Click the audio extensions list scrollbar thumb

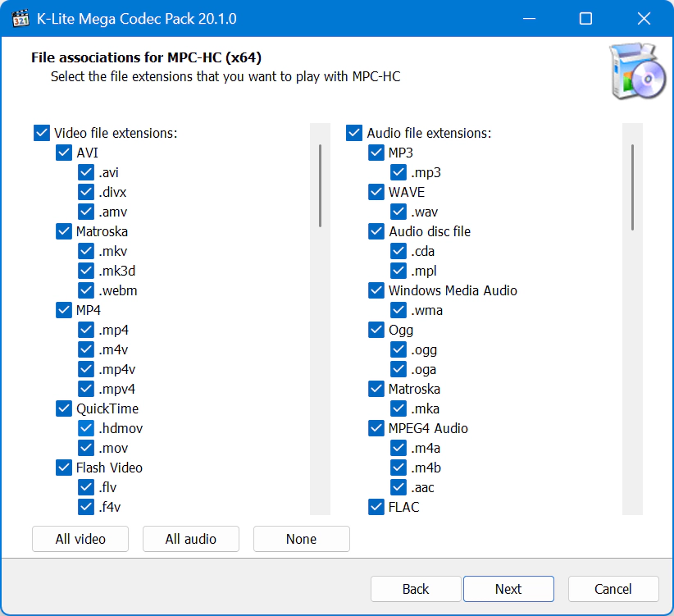click(x=632, y=187)
